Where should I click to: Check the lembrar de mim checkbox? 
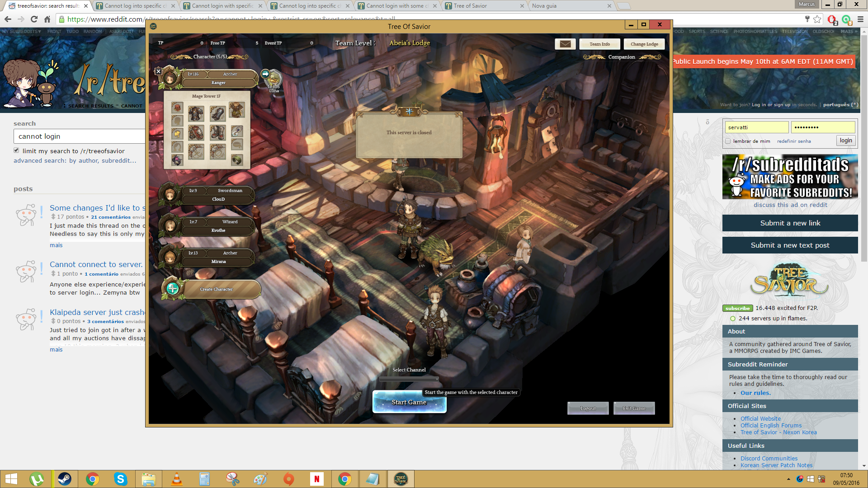click(x=728, y=141)
